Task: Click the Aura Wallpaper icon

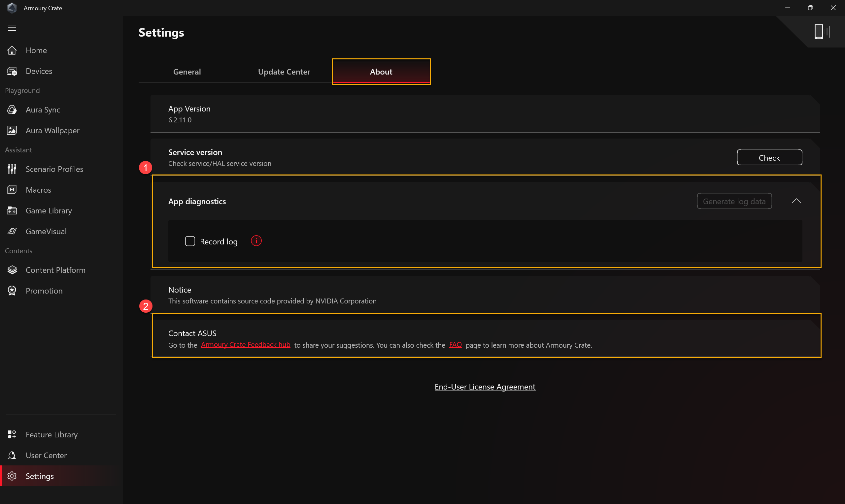Action: pos(12,130)
